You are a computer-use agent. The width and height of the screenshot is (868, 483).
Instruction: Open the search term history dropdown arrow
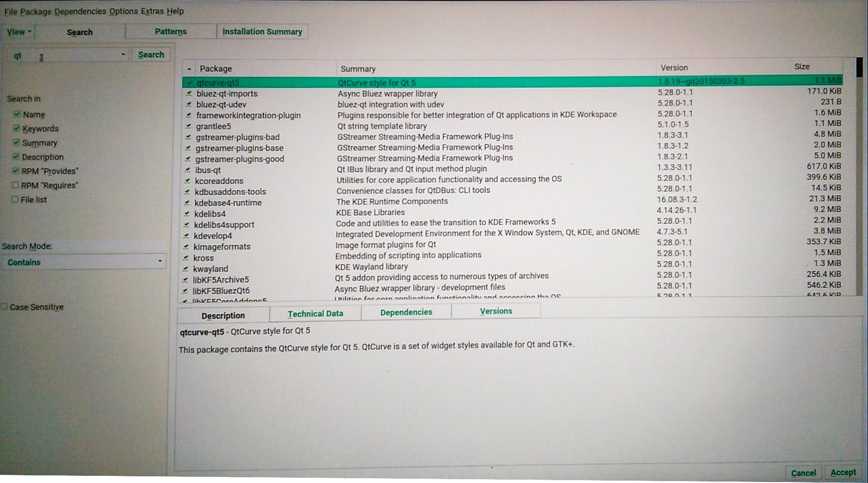point(123,55)
